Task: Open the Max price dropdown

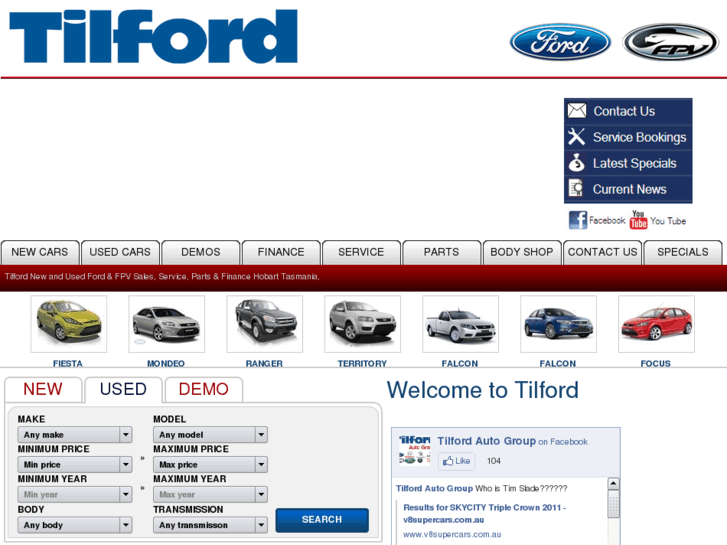Action: click(x=210, y=464)
